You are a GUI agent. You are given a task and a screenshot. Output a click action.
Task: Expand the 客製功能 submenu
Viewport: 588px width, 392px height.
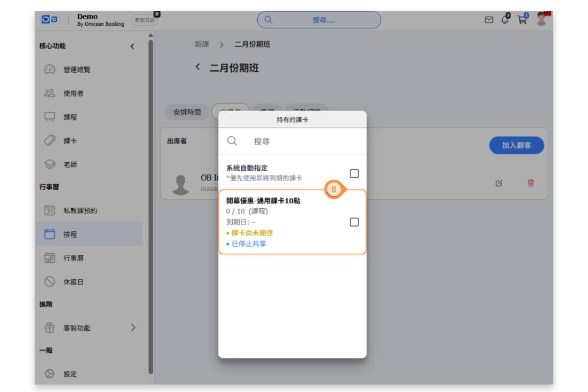click(x=133, y=328)
